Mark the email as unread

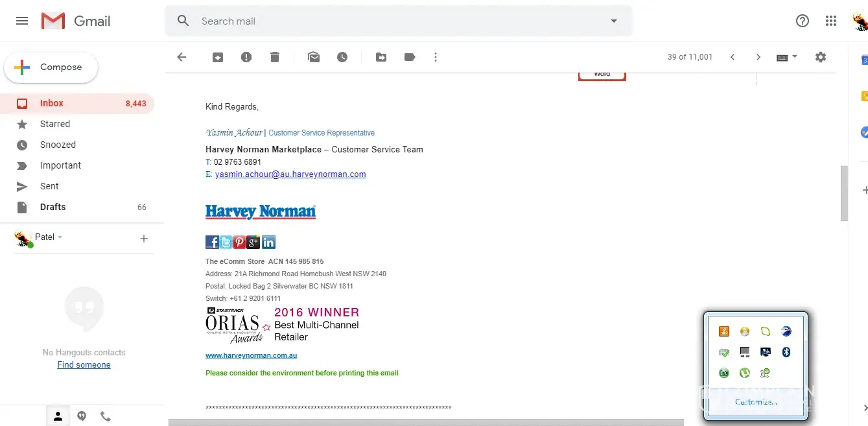pos(314,57)
